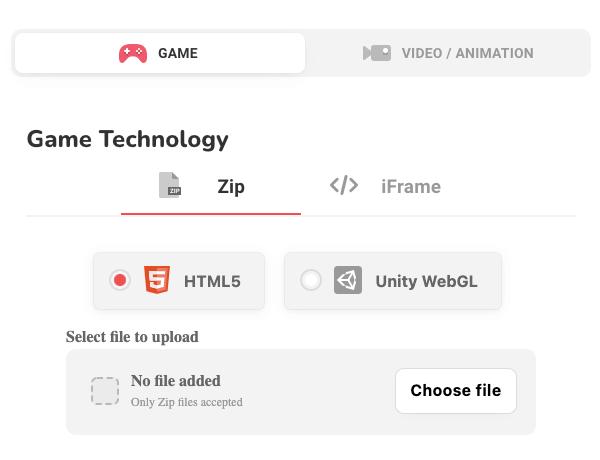
Task: Click the iFrame code brackets icon
Action: point(344,185)
